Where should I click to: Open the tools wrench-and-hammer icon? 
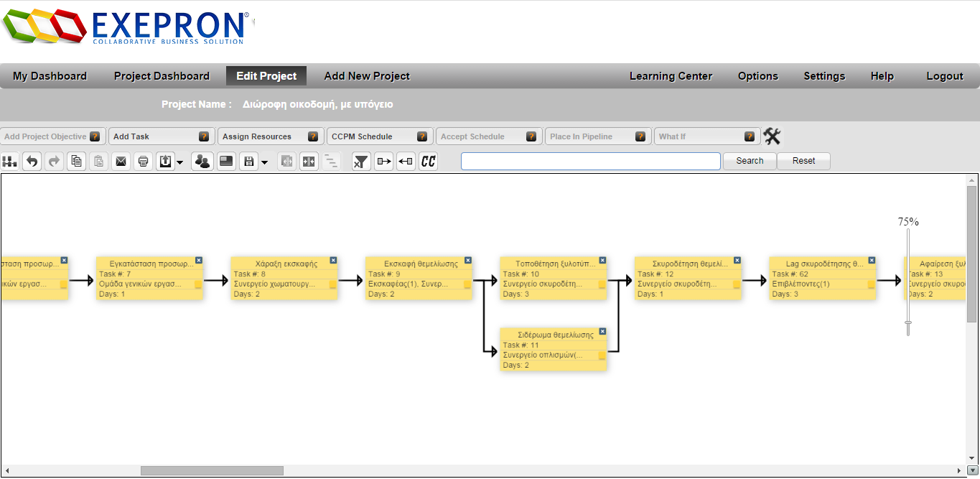point(772,136)
